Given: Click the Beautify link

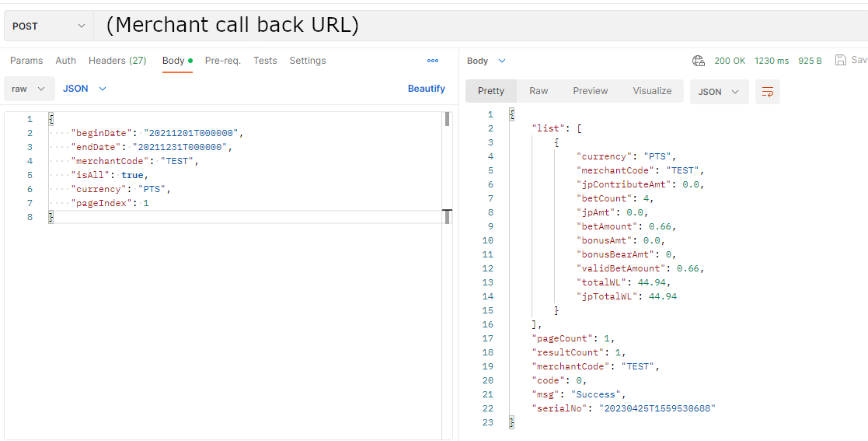Looking at the screenshot, I should 426,89.
